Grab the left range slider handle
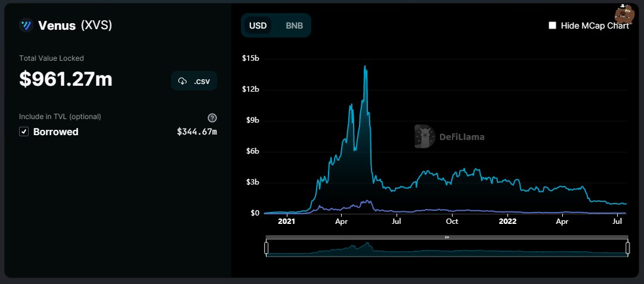Image resolution: width=644 pixels, height=284 pixels. tap(266, 248)
